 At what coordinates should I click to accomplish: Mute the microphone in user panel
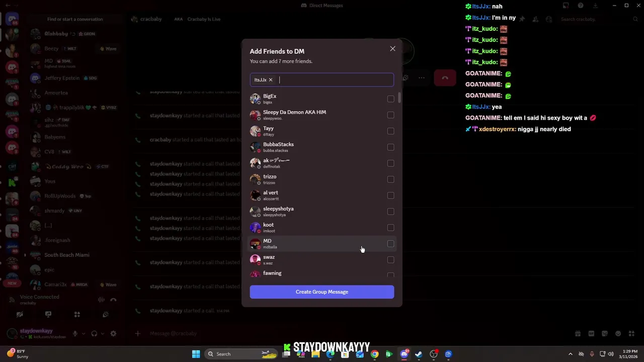75,333
